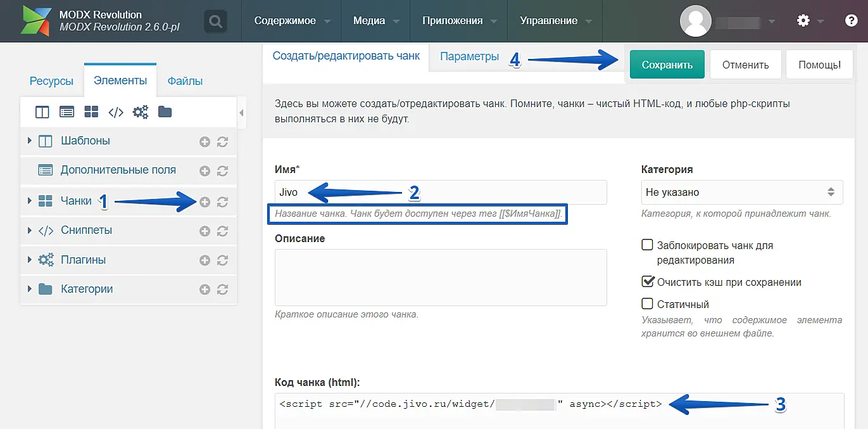Screen dimensions: 868x429
Task: Switch to the Файлы tab
Action: 185,81
